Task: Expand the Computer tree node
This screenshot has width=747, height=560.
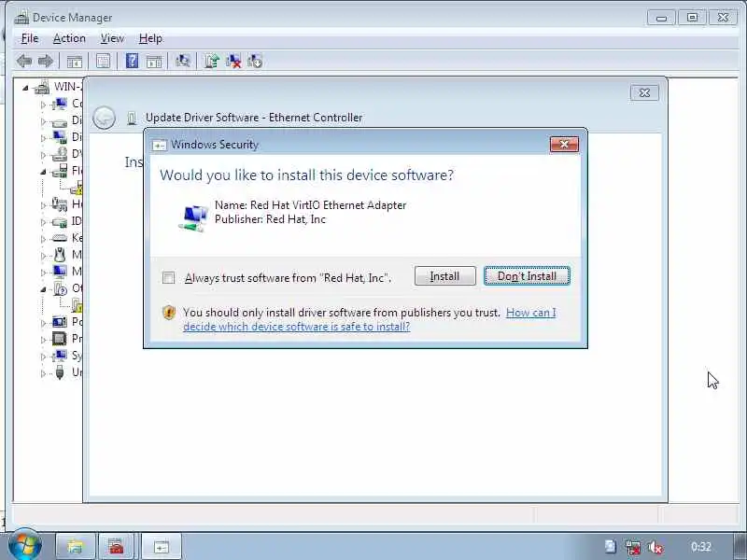Action: pos(43,105)
